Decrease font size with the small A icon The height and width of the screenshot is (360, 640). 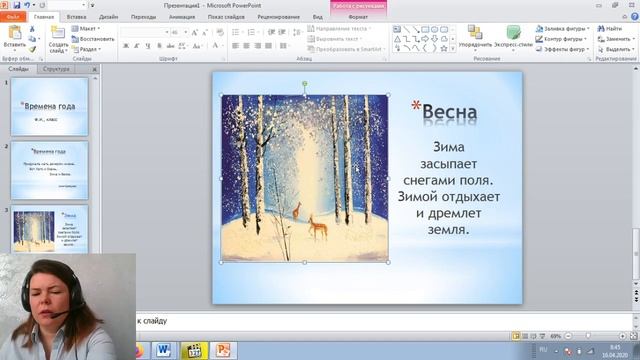(205, 32)
